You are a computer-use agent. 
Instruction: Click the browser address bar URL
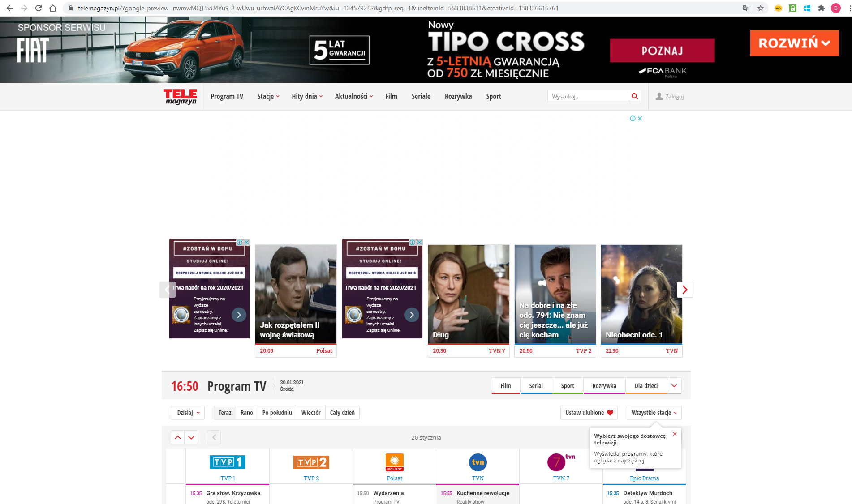click(318, 8)
